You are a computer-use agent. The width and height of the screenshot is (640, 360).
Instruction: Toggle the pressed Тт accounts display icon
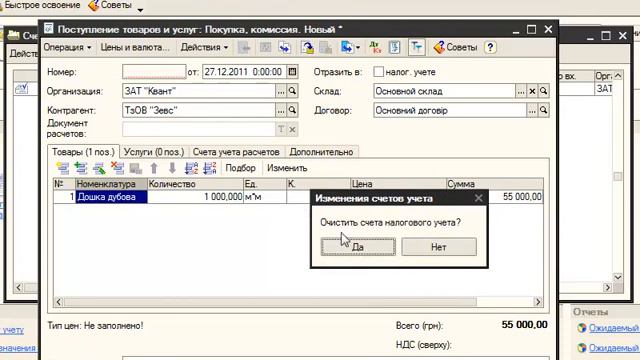(416, 47)
